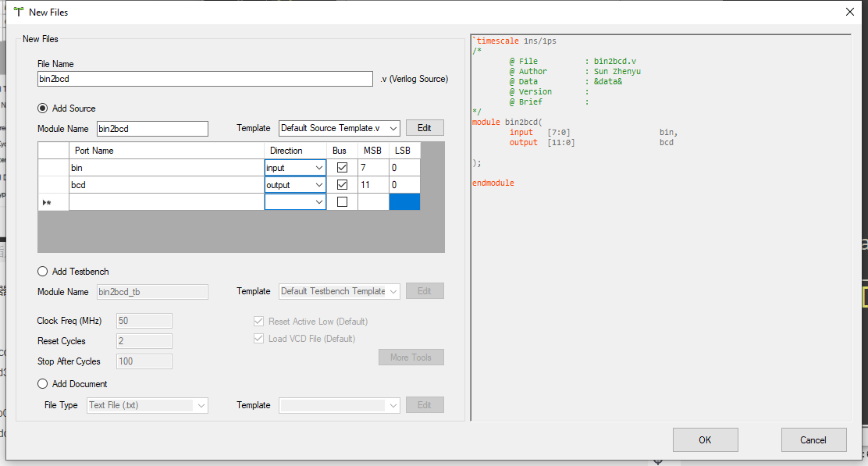Screen dimensions: 868x466
Task: Click the Cancel button
Action: (x=813, y=440)
